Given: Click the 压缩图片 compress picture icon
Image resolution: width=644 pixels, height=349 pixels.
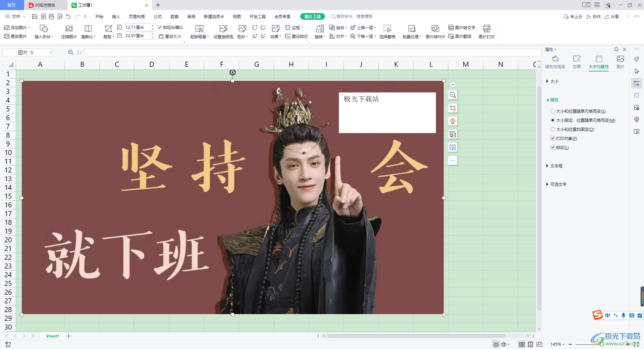Looking at the screenshot, I should click(x=69, y=29).
